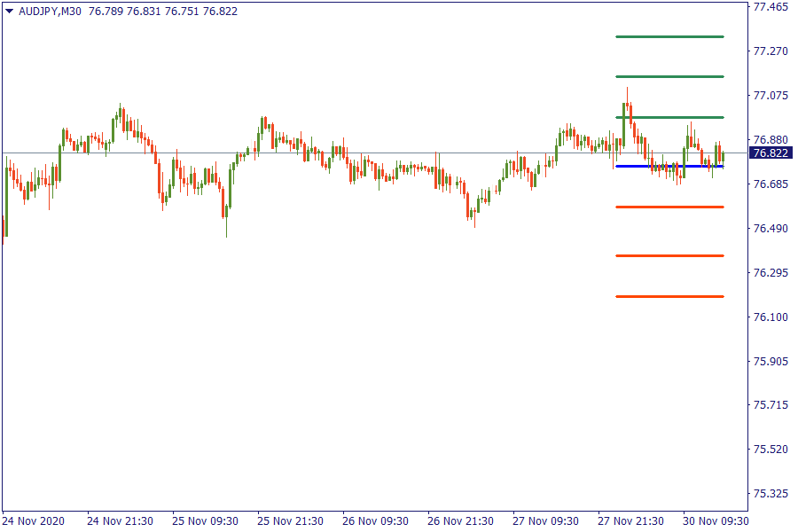Click the 26 Nov 21:30 time label
The height and width of the screenshot is (532, 798).
460,520
